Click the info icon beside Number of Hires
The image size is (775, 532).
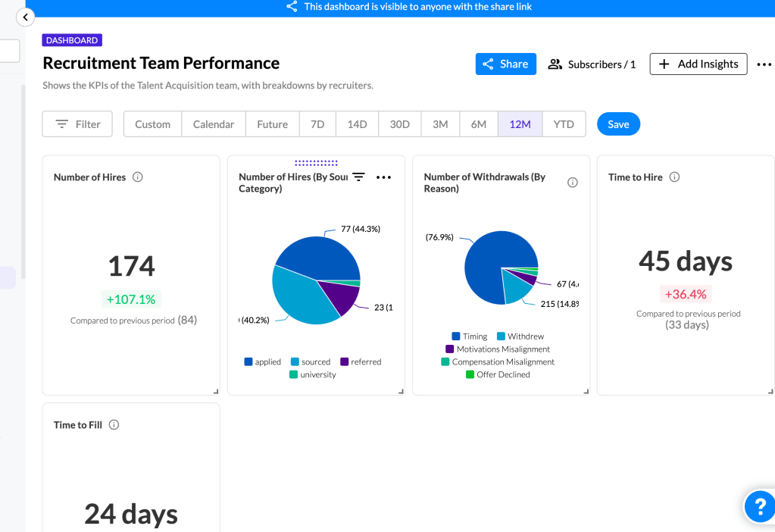pos(138,177)
